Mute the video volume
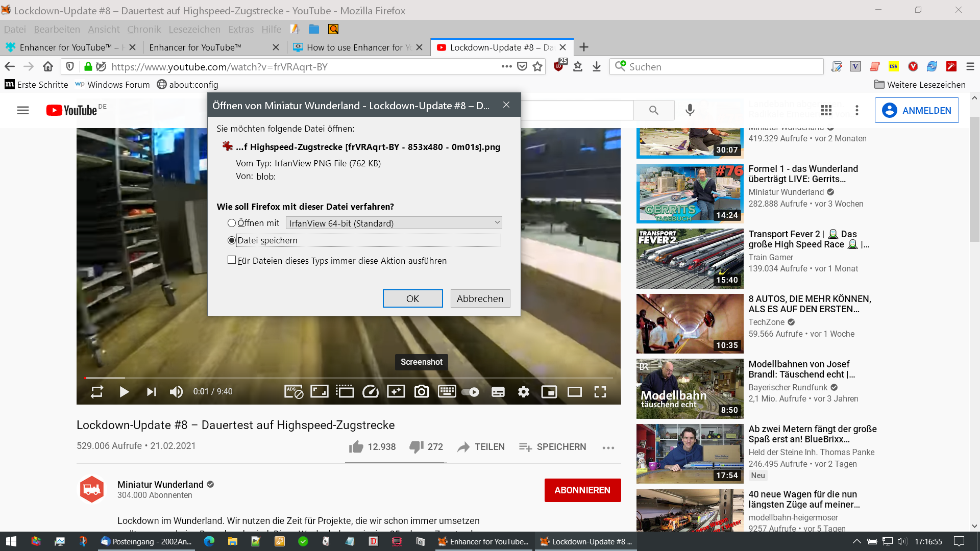 [x=176, y=392]
